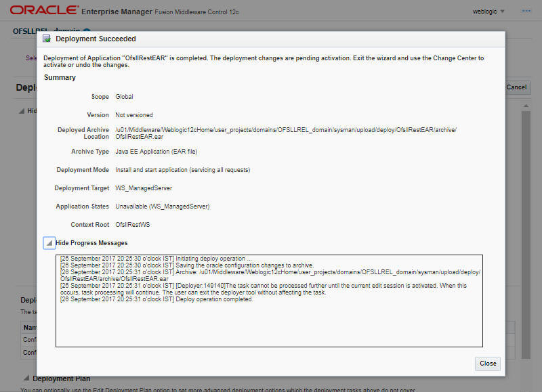Click the Deployment Mode value text

point(182,170)
